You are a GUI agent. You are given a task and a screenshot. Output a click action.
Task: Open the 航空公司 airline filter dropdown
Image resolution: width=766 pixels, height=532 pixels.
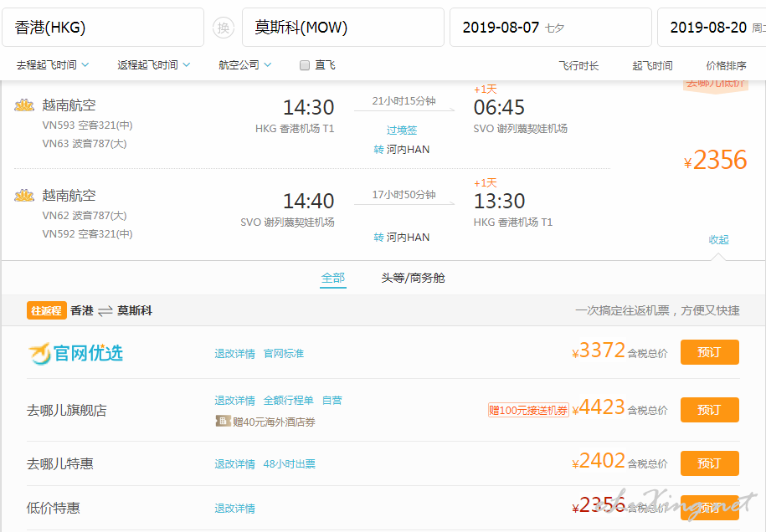pos(244,65)
